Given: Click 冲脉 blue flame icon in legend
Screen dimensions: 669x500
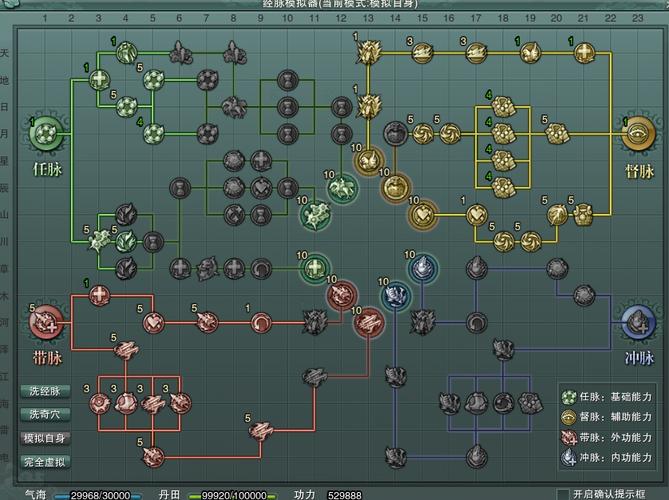Looking at the screenshot, I should (x=571, y=456).
